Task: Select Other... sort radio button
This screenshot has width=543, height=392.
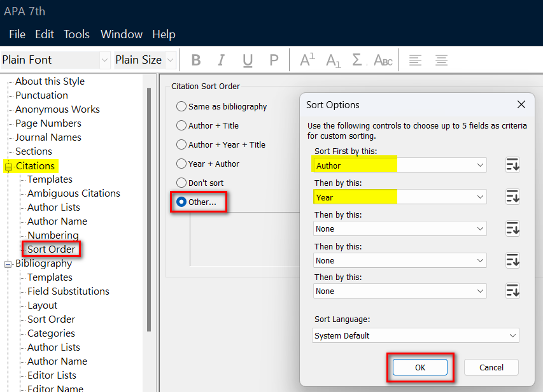Action: [x=181, y=202]
